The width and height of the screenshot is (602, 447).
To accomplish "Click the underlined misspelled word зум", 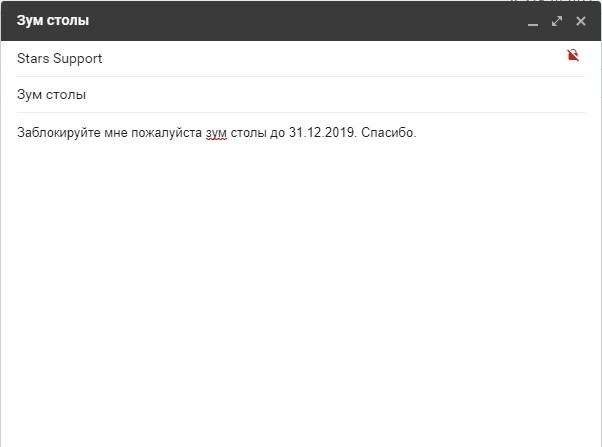I will click(x=216, y=133).
